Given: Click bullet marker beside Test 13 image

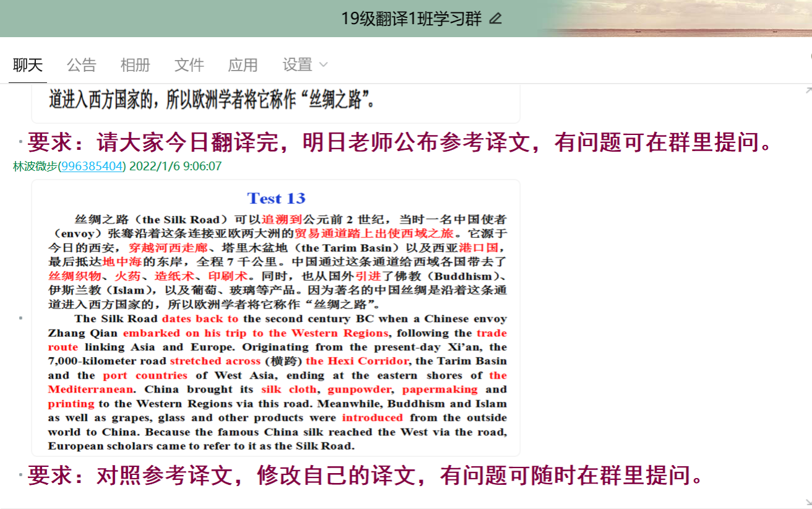Looking at the screenshot, I should (20, 318).
